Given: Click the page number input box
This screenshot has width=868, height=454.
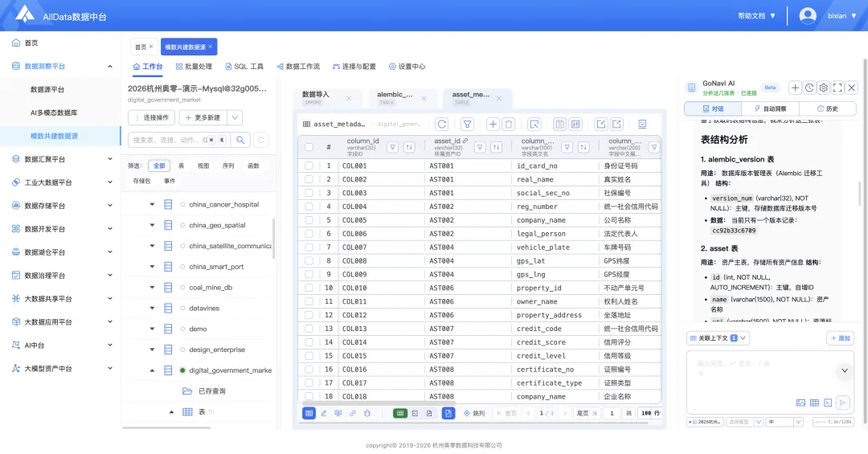Looking at the screenshot, I should click(612, 413).
